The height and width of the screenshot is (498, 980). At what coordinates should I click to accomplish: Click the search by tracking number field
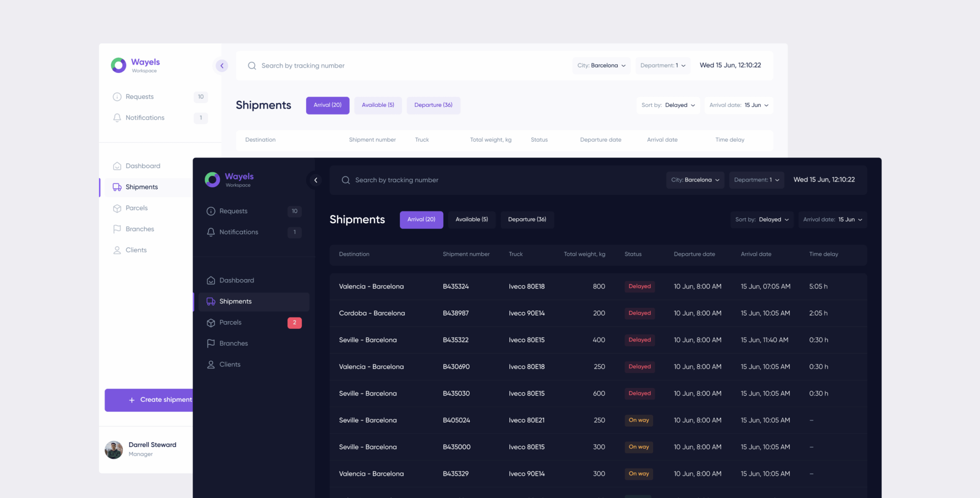pyautogui.click(x=397, y=180)
